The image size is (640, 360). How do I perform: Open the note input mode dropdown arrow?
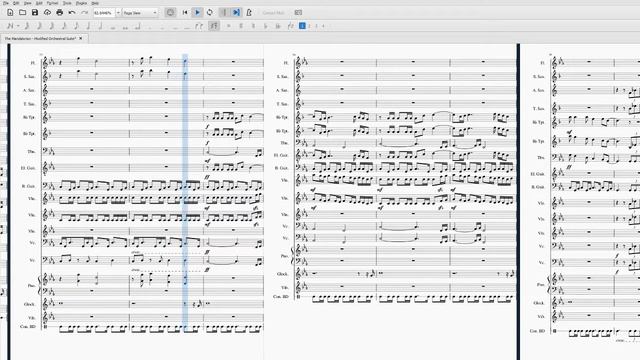tap(18, 26)
